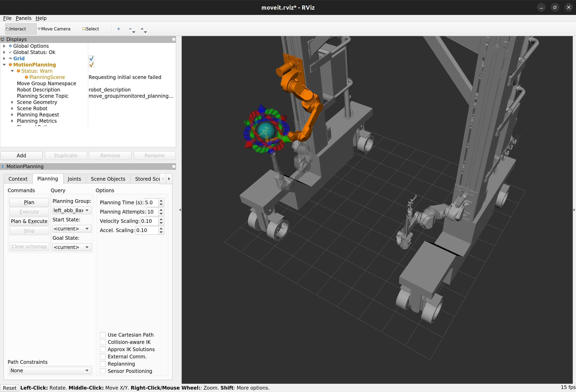This screenshot has height=392, width=576.
Task: Switch to the Joints tab
Action: tap(74, 179)
